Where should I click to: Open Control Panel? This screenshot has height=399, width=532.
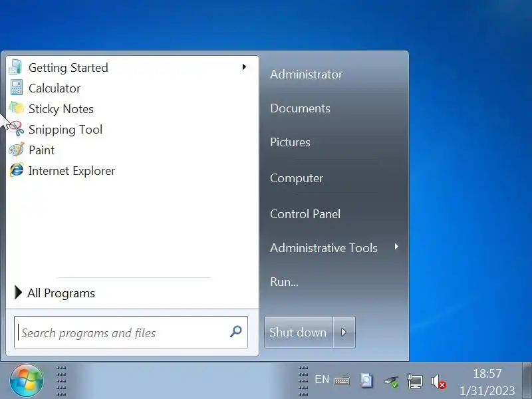(x=305, y=213)
